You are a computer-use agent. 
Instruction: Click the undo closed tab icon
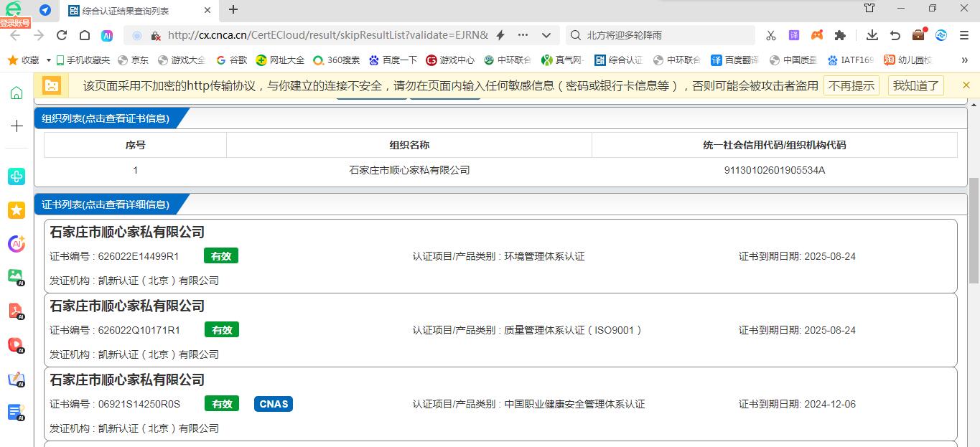point(895,35)
